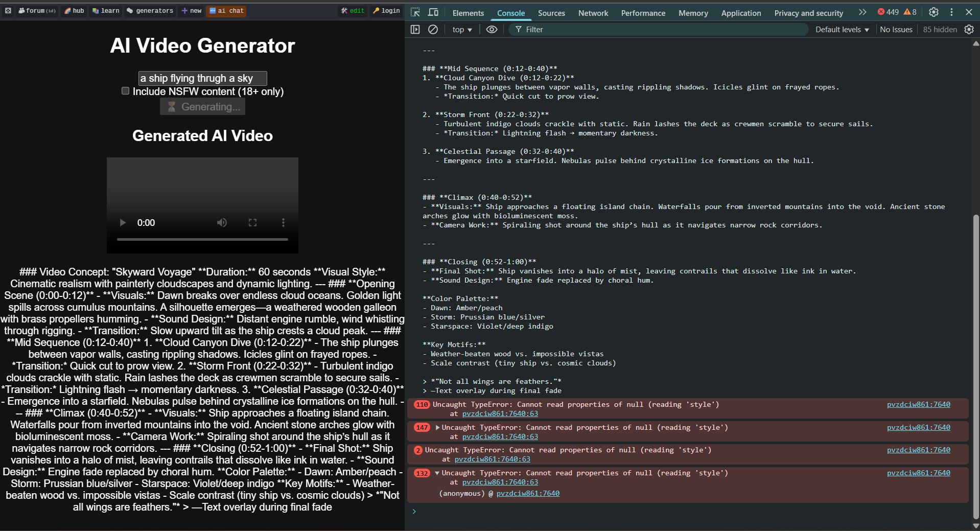
Task: Open the video player's more options menu
Action: 283,223
